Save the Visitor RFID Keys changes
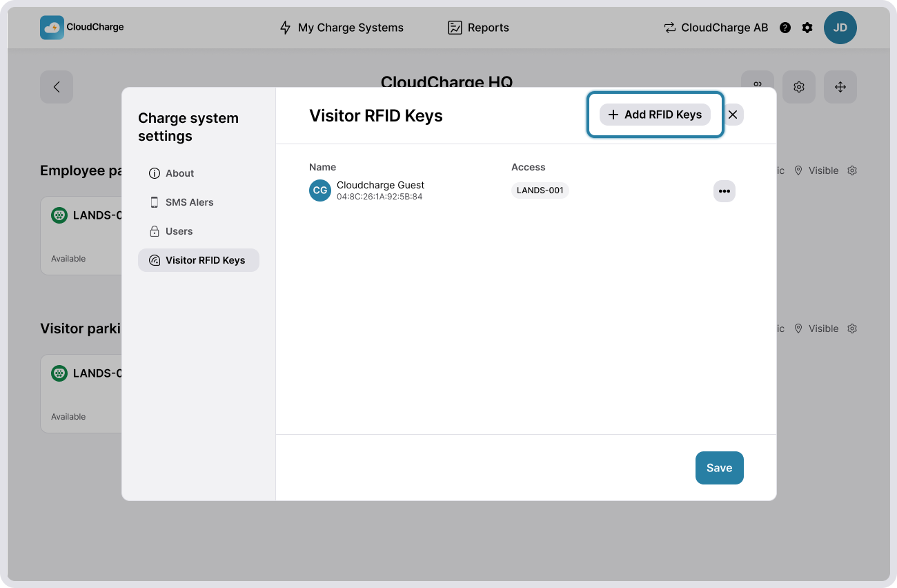This screenshot has height=588, width=897. coord(719,468)
